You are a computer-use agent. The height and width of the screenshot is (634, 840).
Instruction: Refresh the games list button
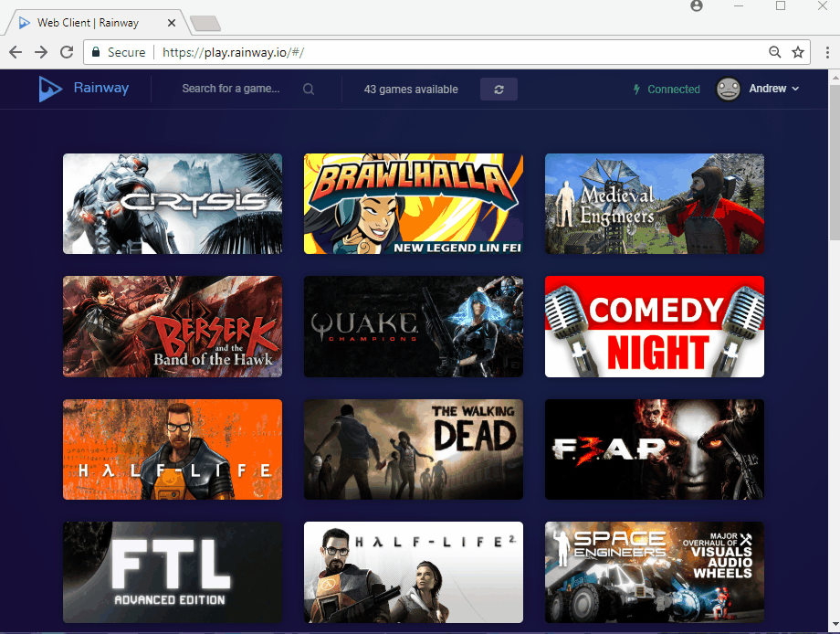pos(499,90)
